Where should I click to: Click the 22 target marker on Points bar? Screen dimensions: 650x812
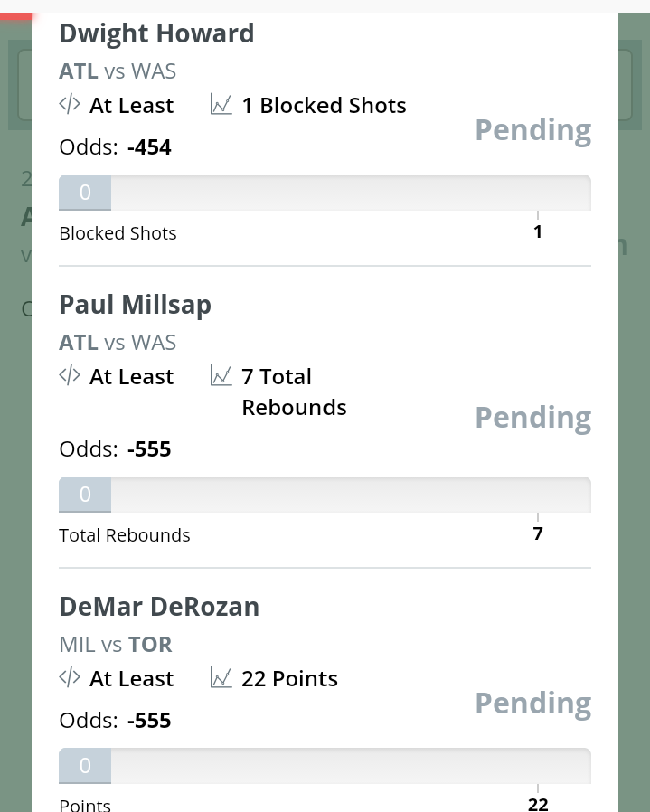(x=538, y=803)
